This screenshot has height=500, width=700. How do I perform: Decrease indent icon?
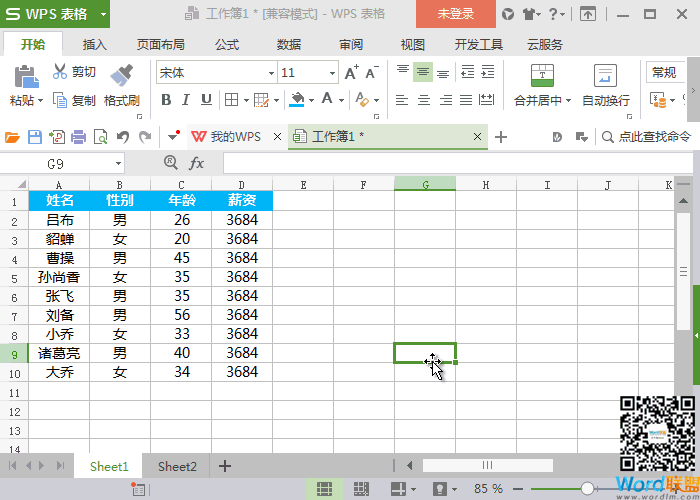467,72
